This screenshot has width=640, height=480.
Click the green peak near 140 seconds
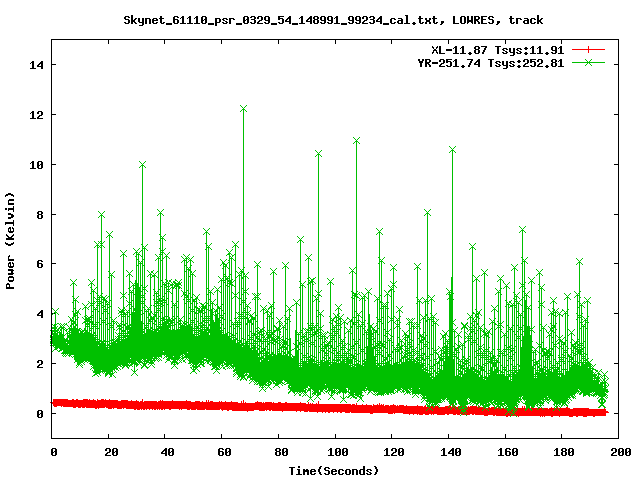tap(452, 150)
